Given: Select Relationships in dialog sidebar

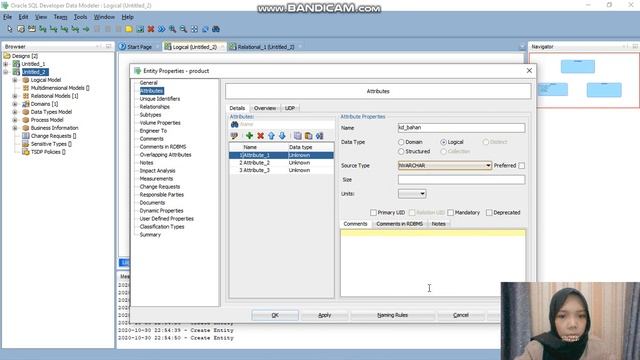Looking at the screenshot, I should point(155,107).
